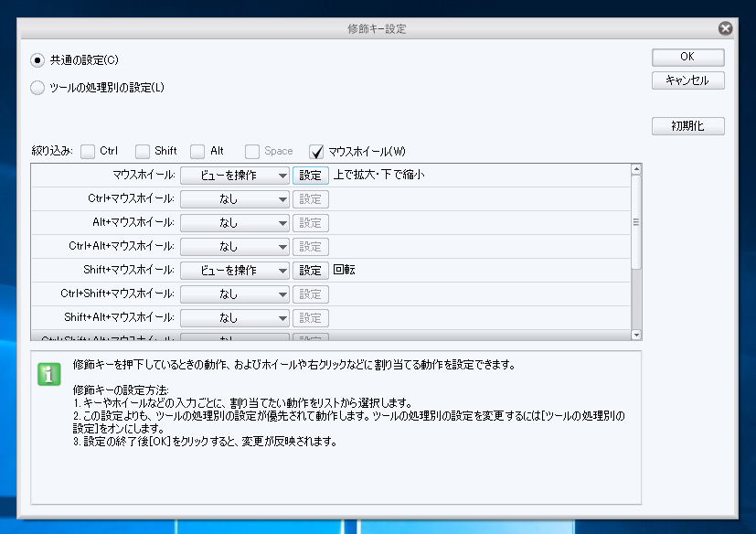Screen dimensions: 756x534
Task: Click the 上で拡大・下で縮小 description text
Action: (x=379, y=175)
